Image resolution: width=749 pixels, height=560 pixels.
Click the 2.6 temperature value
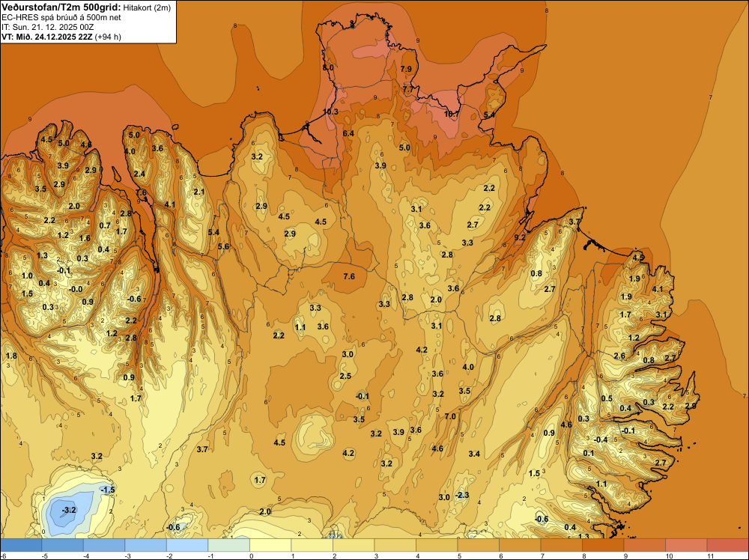(619, 356)
